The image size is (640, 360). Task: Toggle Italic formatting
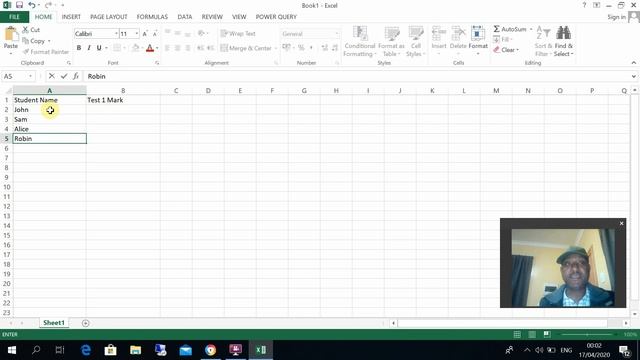pos(89,48)
